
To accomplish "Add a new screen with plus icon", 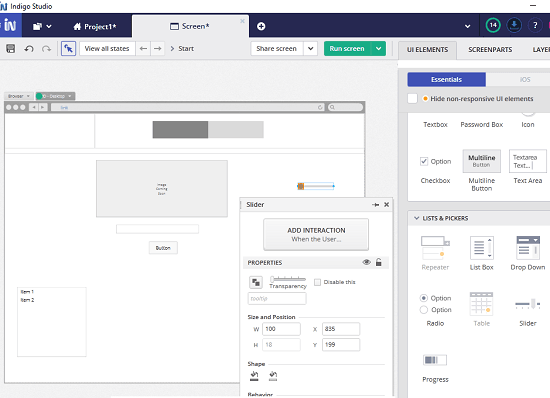I will [x=261, y=26].
